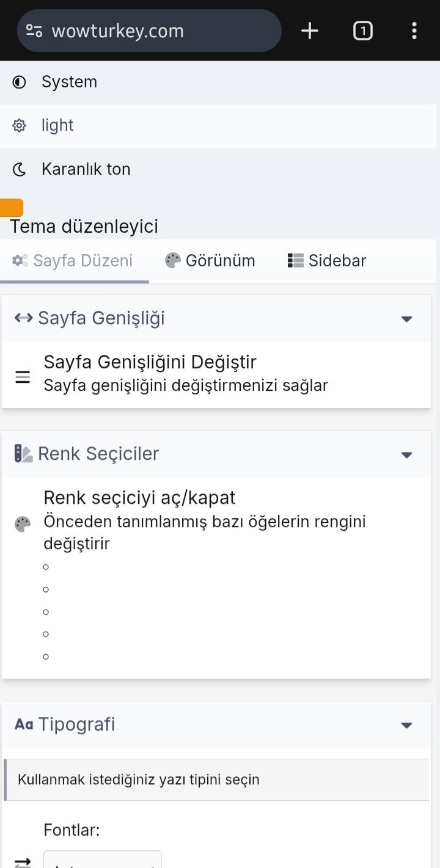
Task: Collapse the Renk Seçiciler section
Action: coord(406,455)
